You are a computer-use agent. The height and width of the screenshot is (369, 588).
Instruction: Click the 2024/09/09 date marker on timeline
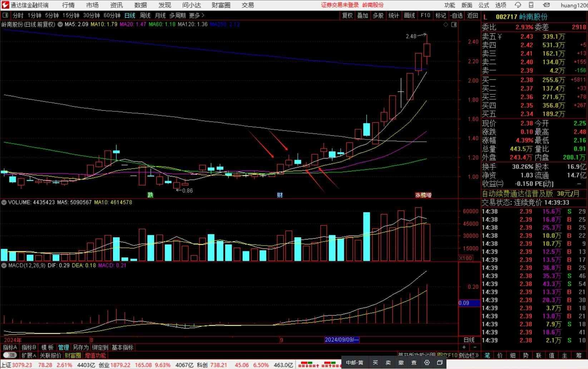coord(342,340)
